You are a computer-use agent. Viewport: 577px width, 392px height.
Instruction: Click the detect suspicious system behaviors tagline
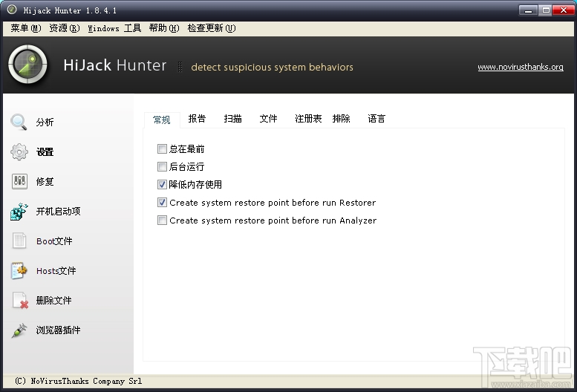coord(272,68)
